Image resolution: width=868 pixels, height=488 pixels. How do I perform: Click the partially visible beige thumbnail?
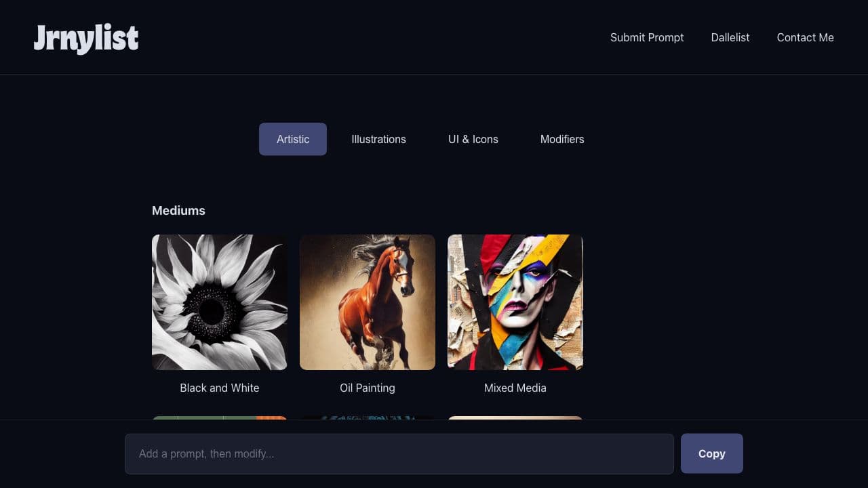click(515, 418)
